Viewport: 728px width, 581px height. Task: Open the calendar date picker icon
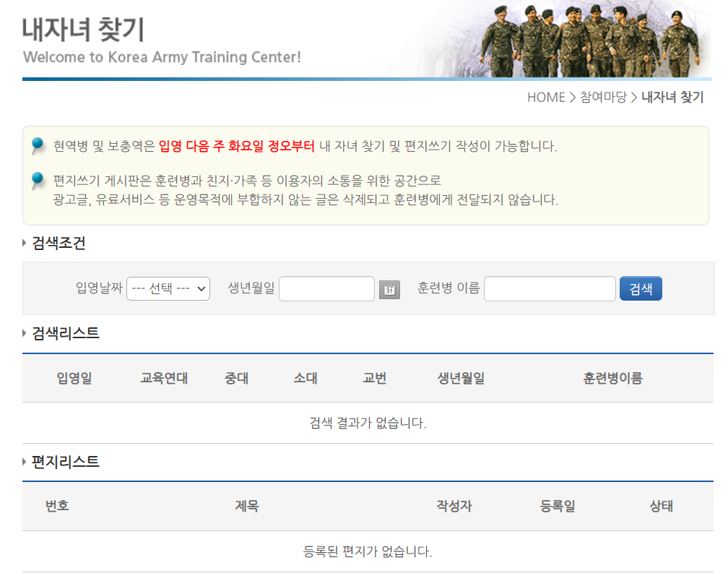click(x=389, y=288)
